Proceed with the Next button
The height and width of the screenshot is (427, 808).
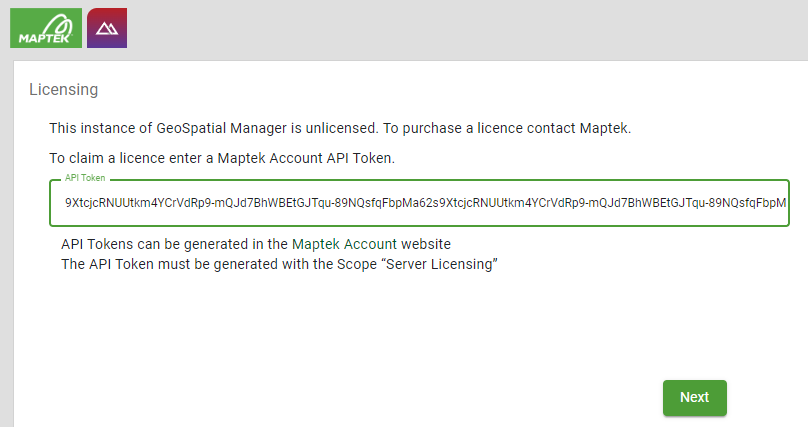(x=695, y=398)
